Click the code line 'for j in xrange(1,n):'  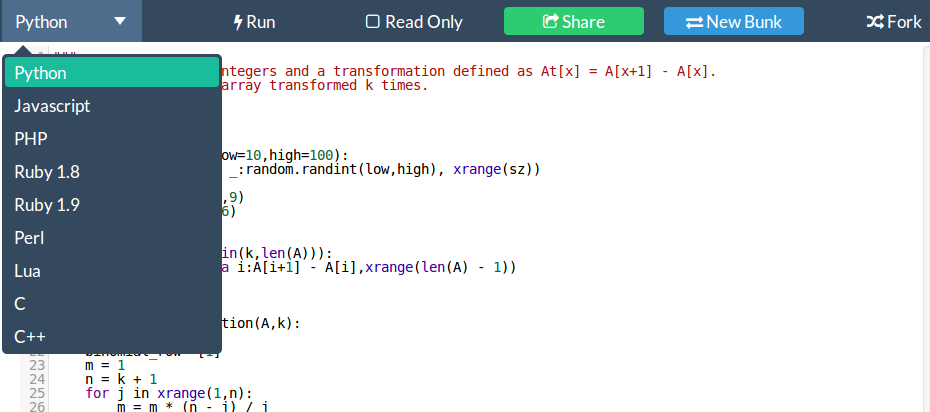169,394
